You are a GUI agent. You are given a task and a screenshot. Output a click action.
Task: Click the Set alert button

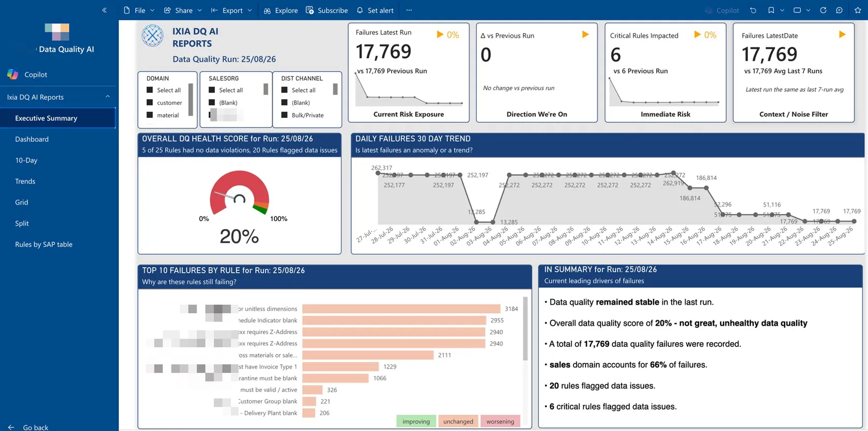(x=375, y=10)
